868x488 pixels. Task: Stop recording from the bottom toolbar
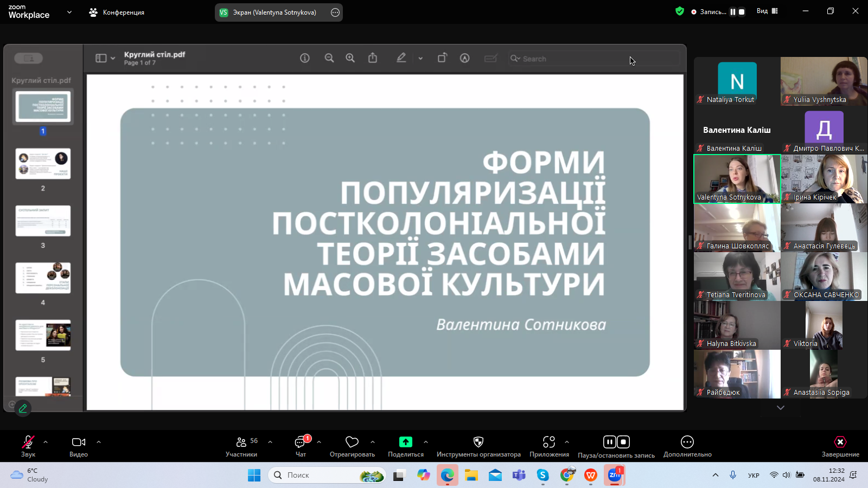pos(623,442)
